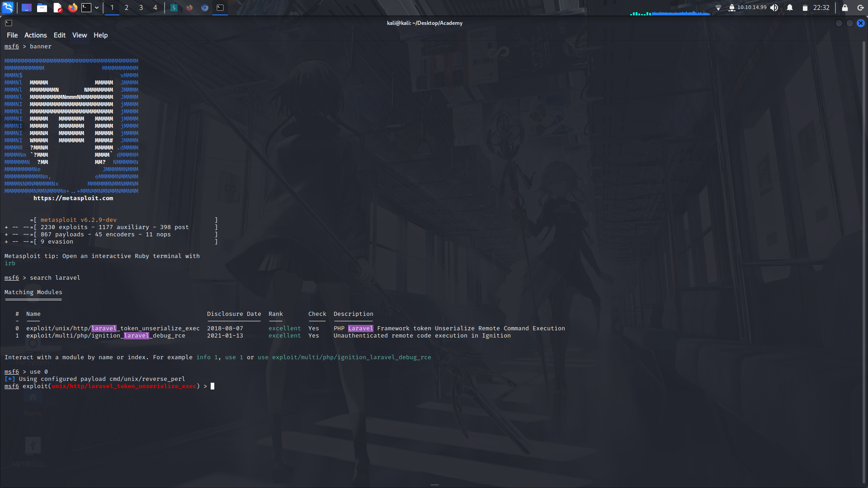Open the text editor from the taskbar
Viewport: 868px width, 488px height.
(x=57, y=8)
